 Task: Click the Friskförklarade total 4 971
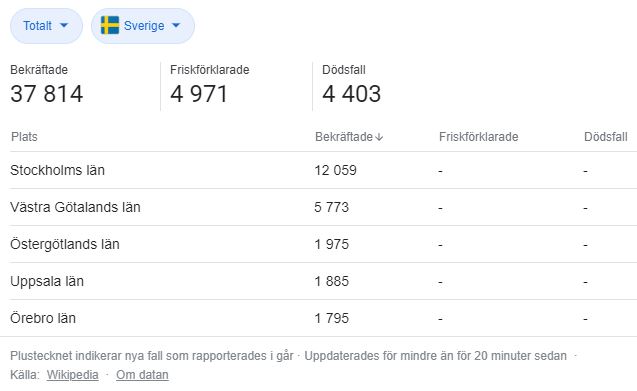199,94
